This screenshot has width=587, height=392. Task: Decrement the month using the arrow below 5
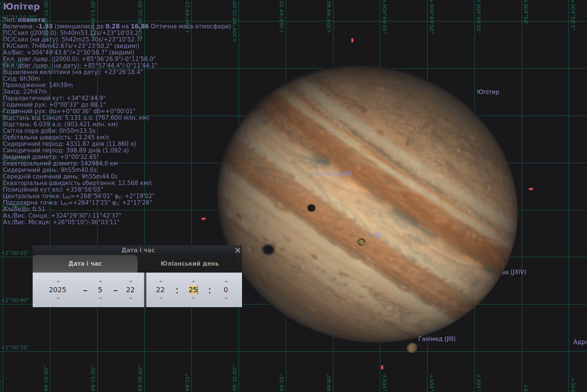tap(100, 298)
